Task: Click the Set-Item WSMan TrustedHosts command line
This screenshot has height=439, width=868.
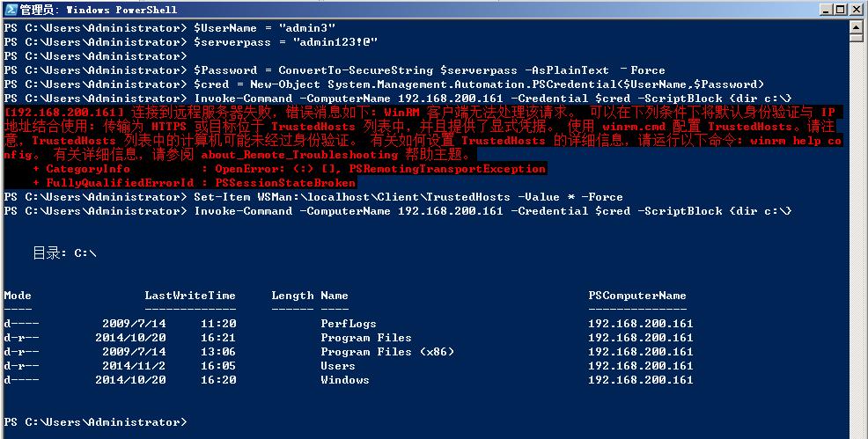Action: (408, 197)
